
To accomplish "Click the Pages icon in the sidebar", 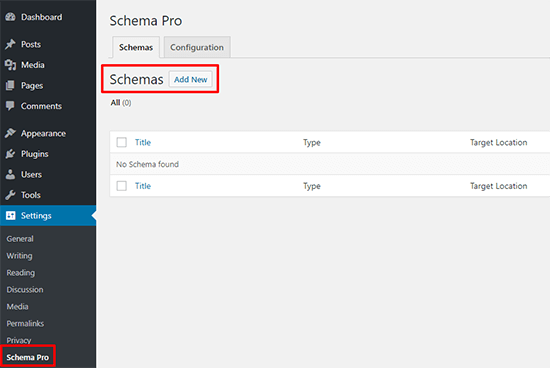I will (11, 86).
